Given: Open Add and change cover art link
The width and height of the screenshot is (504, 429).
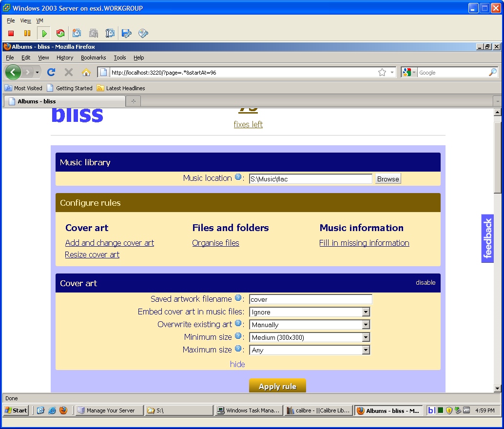Looking at the screenshot, I should tap(109, 243).
